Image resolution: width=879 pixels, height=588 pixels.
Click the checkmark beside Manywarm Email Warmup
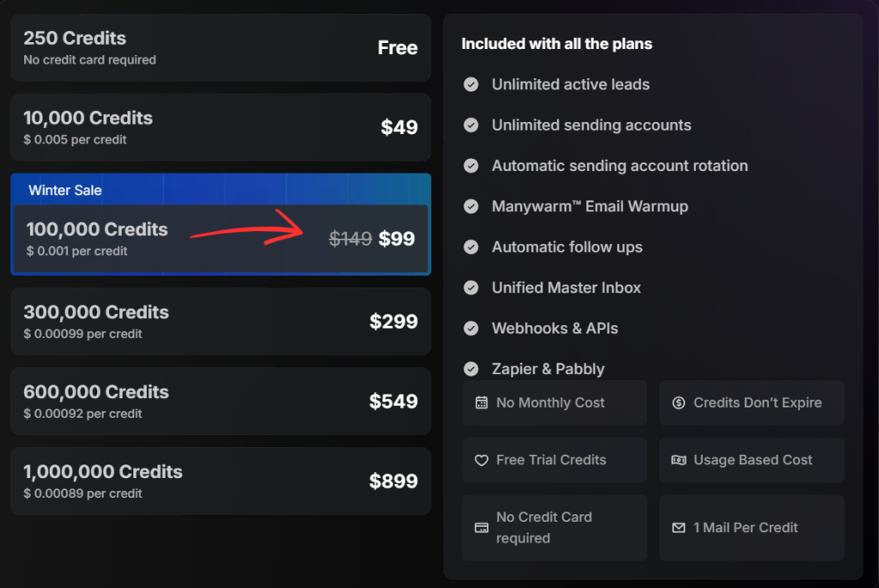click(x=471, y=206)
